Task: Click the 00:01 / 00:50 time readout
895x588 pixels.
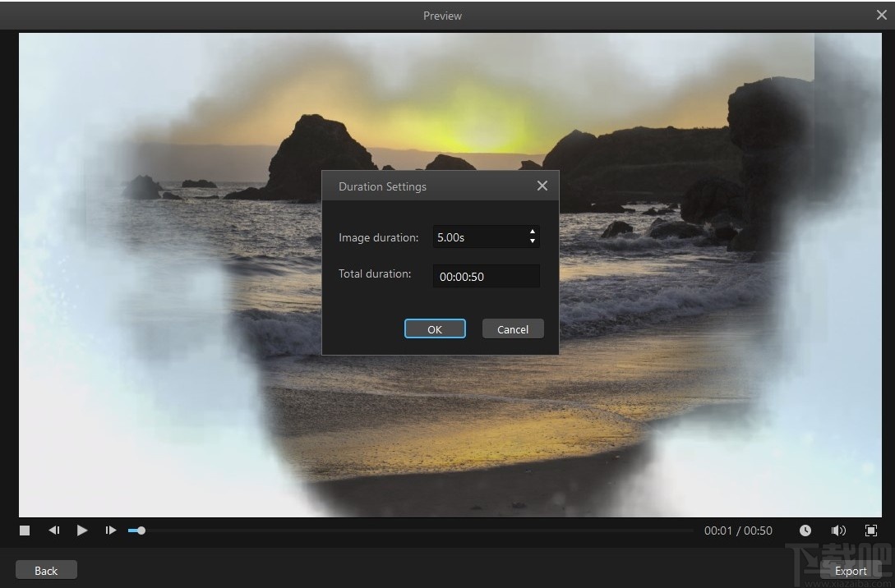Action: pyautogui.click(x=738, y=531)
